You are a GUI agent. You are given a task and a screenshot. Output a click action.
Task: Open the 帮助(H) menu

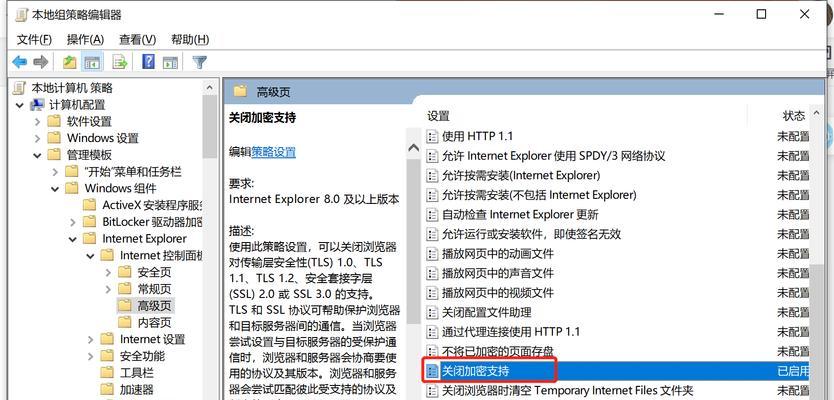[190, 39]
